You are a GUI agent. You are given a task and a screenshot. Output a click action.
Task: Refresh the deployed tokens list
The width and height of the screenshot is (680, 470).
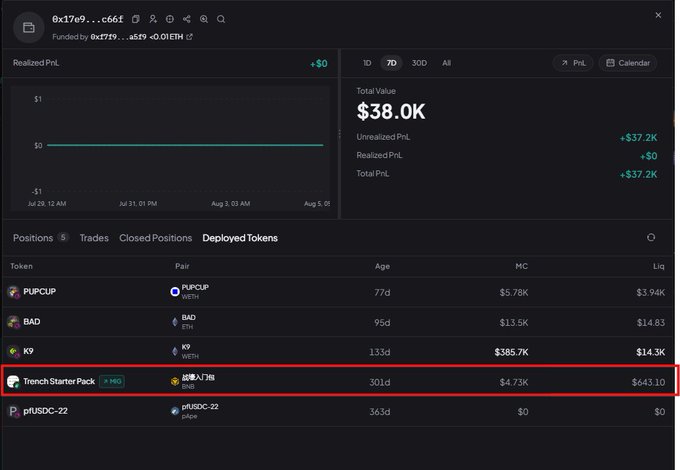(651, 237)
